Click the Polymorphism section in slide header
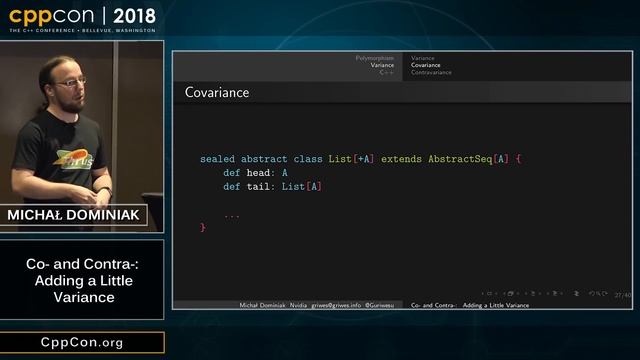This screenshot has width=640, height=360. [374, 58]
